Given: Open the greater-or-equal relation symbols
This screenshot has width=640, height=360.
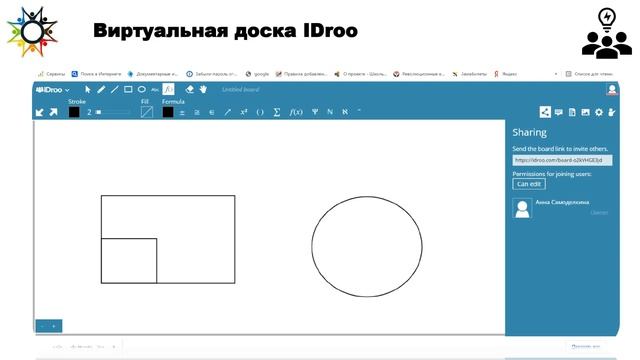Looking at the screenshot, I should (197, 112).
